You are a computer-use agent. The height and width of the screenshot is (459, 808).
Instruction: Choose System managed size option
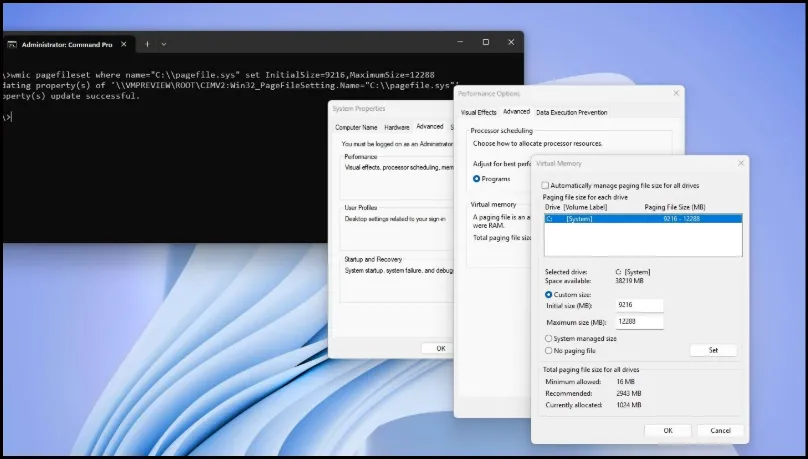[x=548, y=338]
